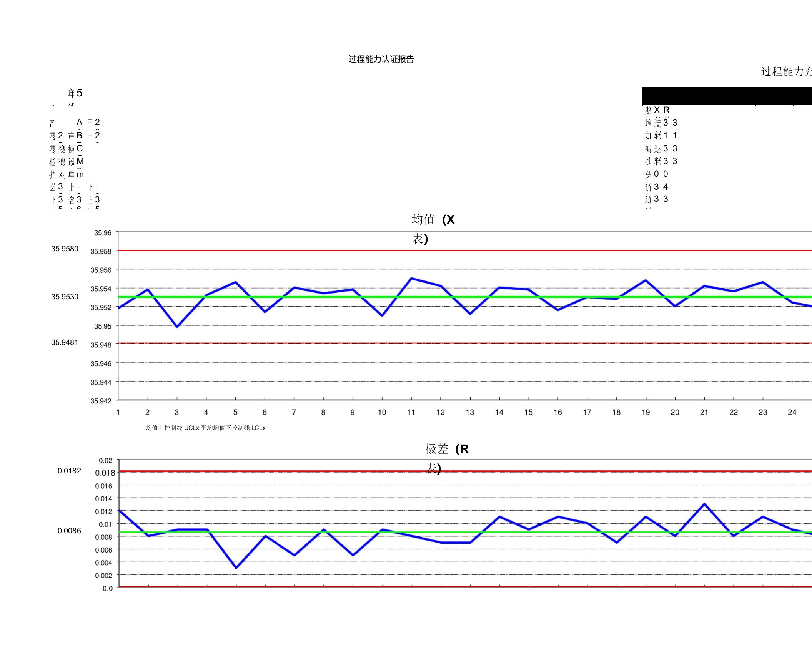This screenshot has width=812, height=672.
Task: Click the mean chart peak at sample 11
Action: click(411, 278)
